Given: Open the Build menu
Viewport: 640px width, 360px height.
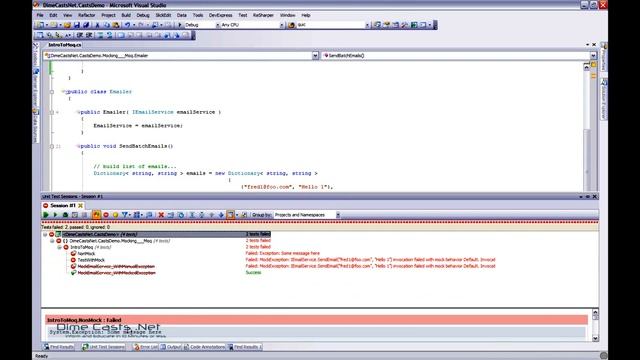Looking at the screenshot, I should pyautogui.click(x=126, y=15).
